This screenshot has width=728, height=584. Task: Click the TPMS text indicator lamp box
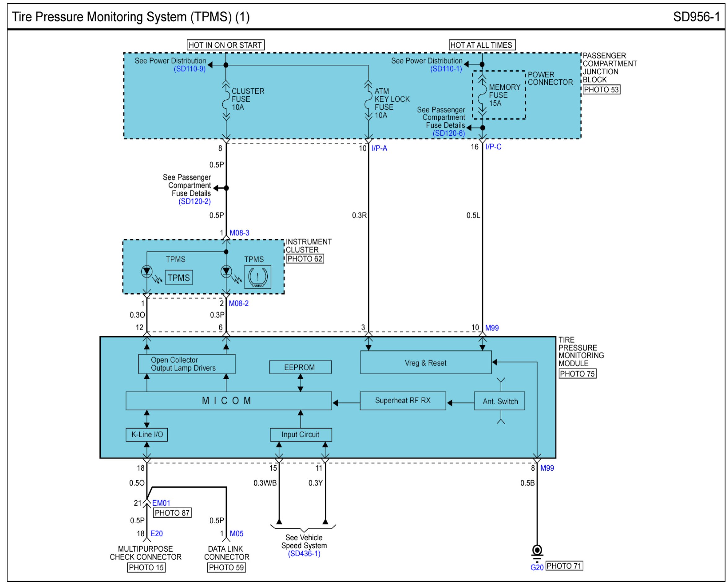(x=179, y=278)
